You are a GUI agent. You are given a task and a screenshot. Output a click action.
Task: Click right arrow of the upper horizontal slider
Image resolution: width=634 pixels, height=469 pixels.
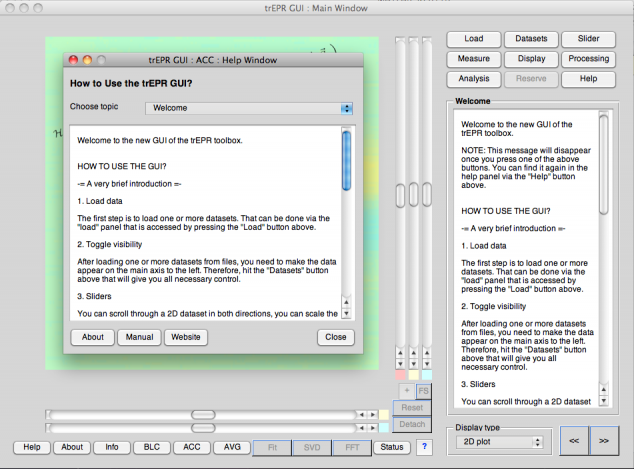(x=373, y=415)
